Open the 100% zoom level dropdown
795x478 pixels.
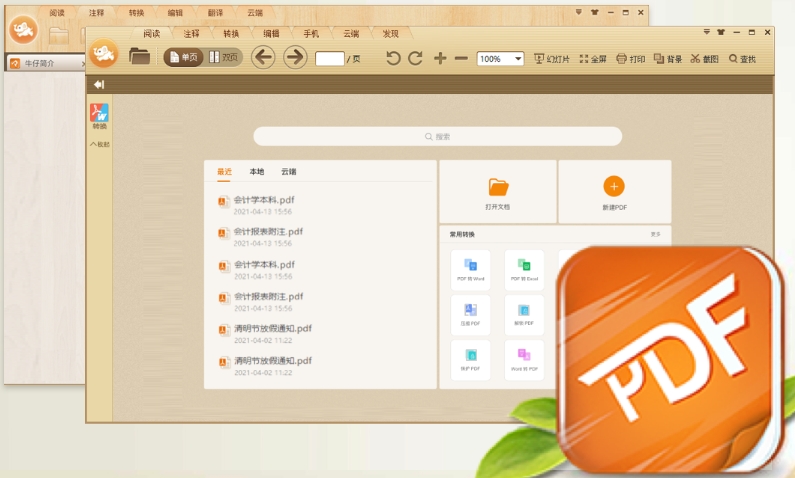click(500, 59)
